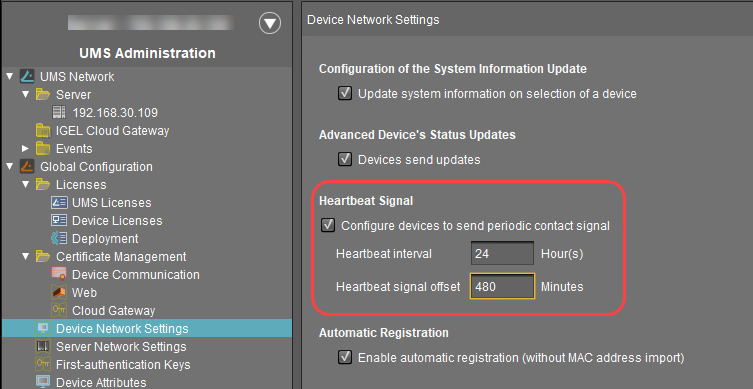Select the Device Communication certificate icon
Viewport: 753px width, 389px height.
[59, 275]
